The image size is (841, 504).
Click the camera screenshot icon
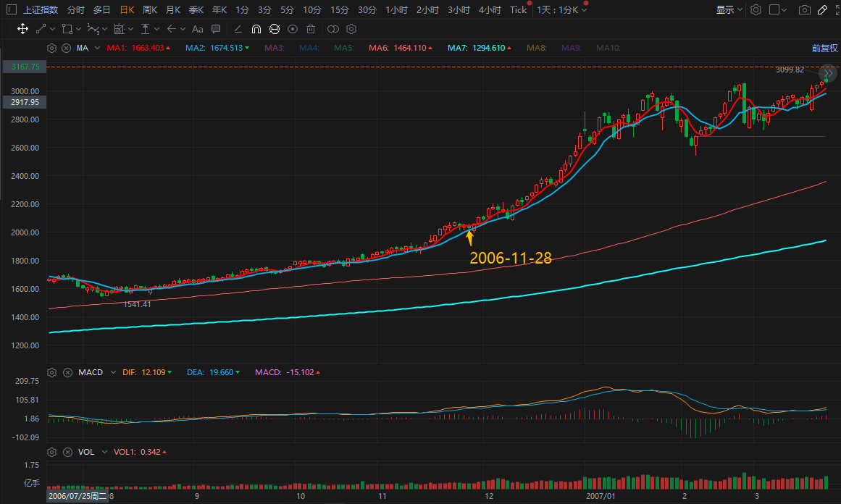[804, 10]
